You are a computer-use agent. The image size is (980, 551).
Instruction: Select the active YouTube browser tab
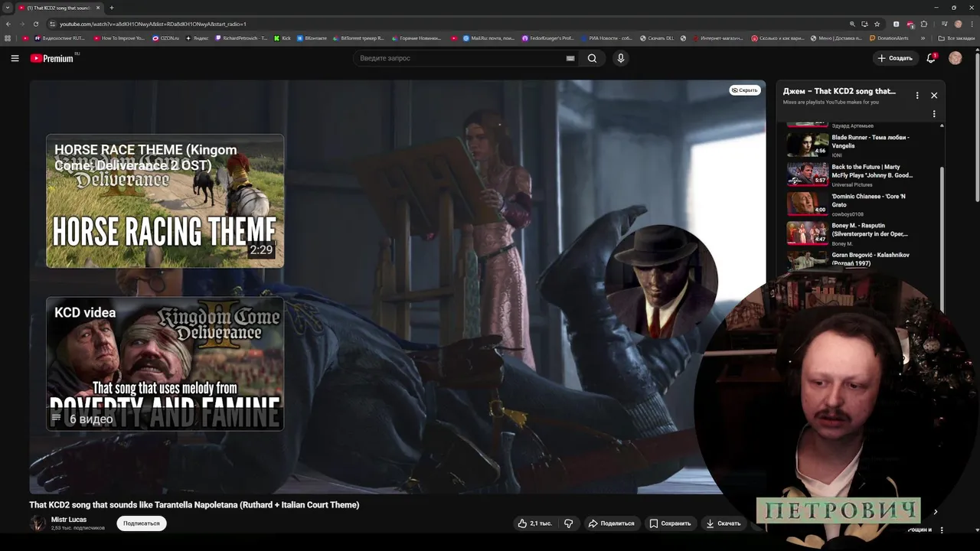[60, 8]
